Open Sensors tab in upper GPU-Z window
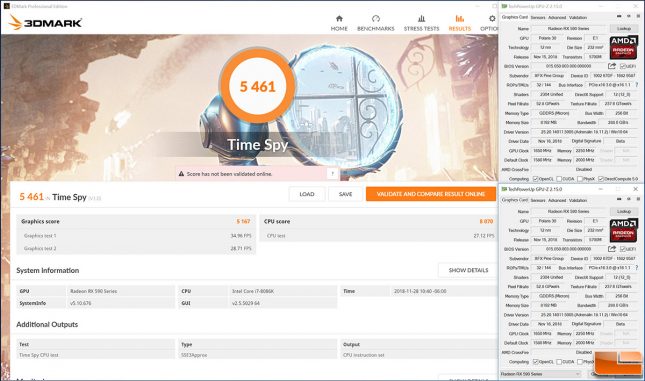 [538, 18]
